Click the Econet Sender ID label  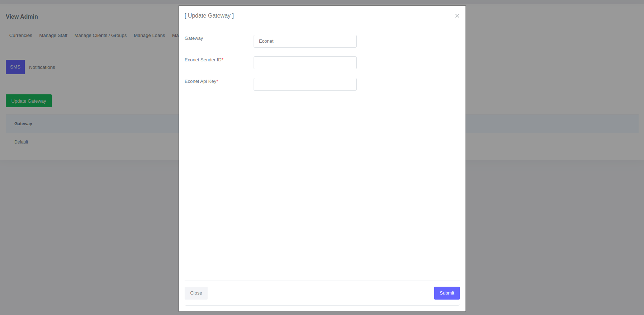pos(203,60)
